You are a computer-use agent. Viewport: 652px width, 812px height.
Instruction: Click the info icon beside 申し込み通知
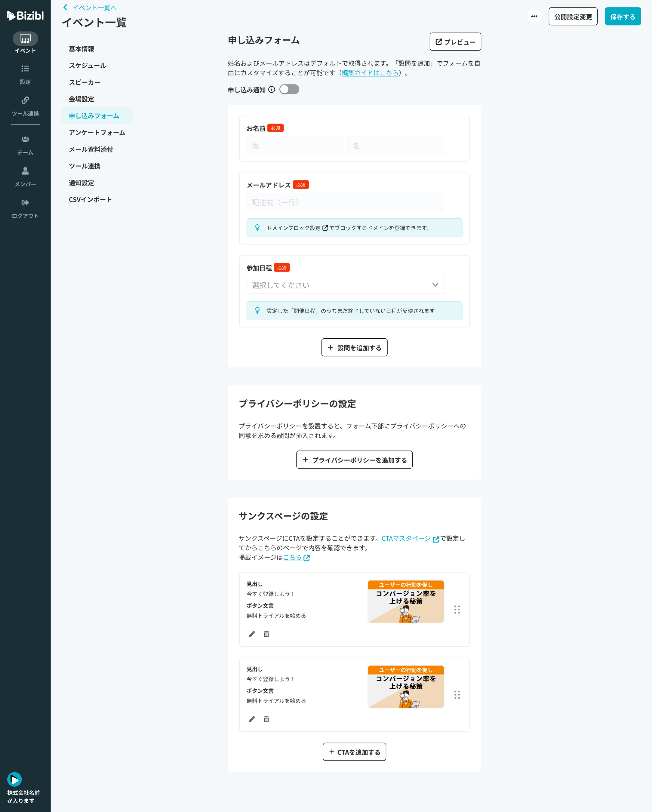[272, 90]
